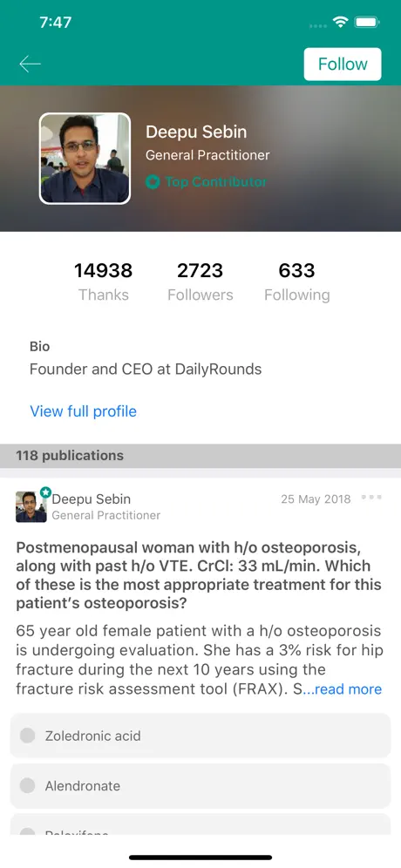This screenshot has width=401, height=868.
Task: Tap the small post author avatar
Action: pyautogui.click(x=31, y=507)
